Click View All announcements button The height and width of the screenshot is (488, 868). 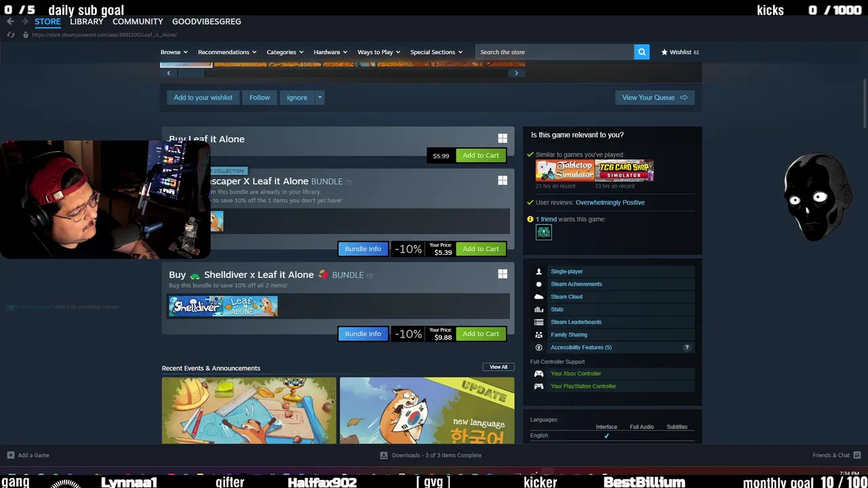click(x=498, y=367)
